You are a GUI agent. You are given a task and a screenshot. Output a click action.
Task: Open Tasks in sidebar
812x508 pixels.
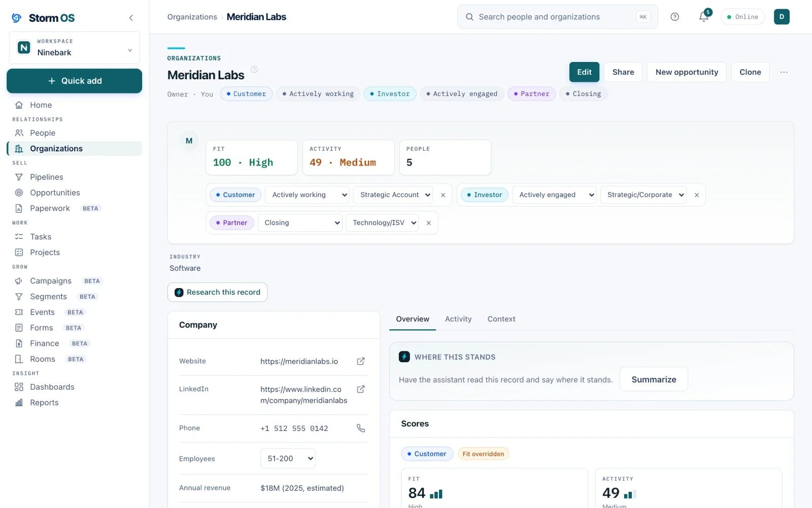tap(74, 237)
